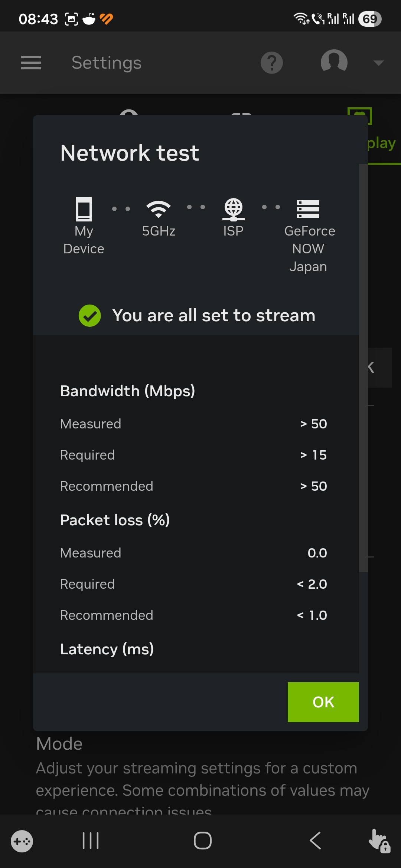This screenshot has height=868, width=401.
Task: Tap the My Device phone icon
Action: 84,209
